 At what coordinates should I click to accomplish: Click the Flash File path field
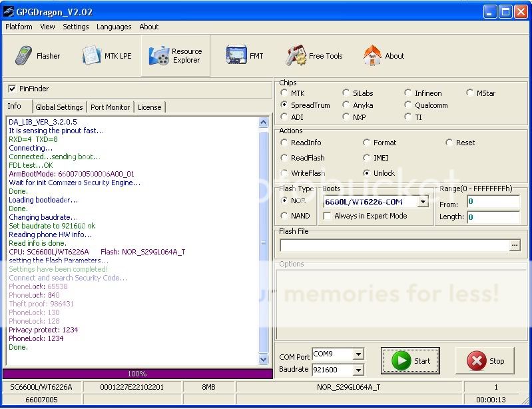(x=394, y=245)
